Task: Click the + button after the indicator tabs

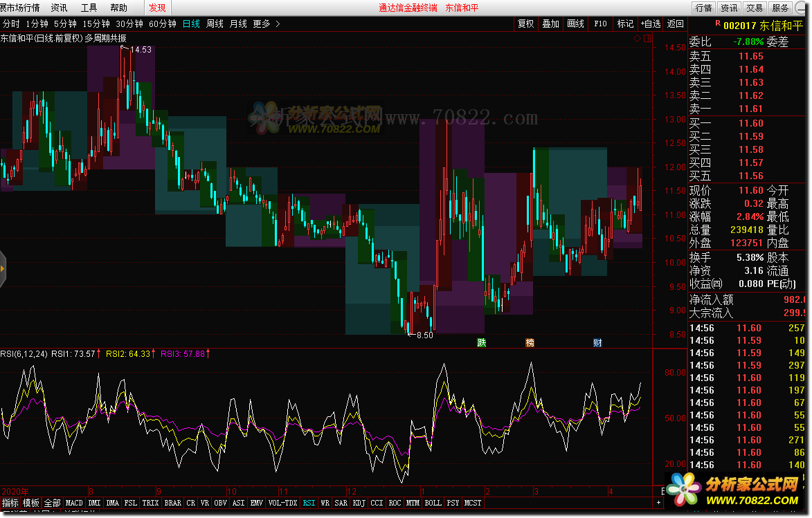Action: coord(659,503)
